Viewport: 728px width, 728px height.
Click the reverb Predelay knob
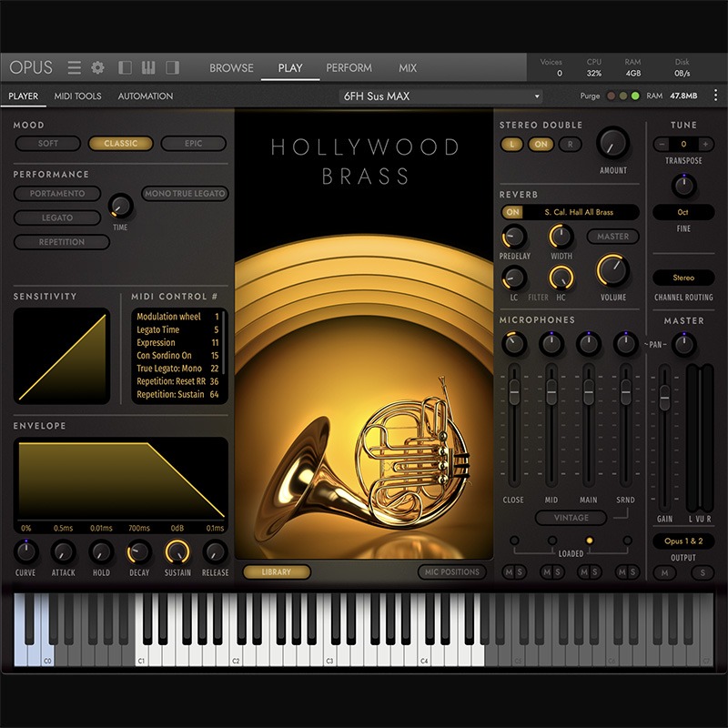pos(514,237)
